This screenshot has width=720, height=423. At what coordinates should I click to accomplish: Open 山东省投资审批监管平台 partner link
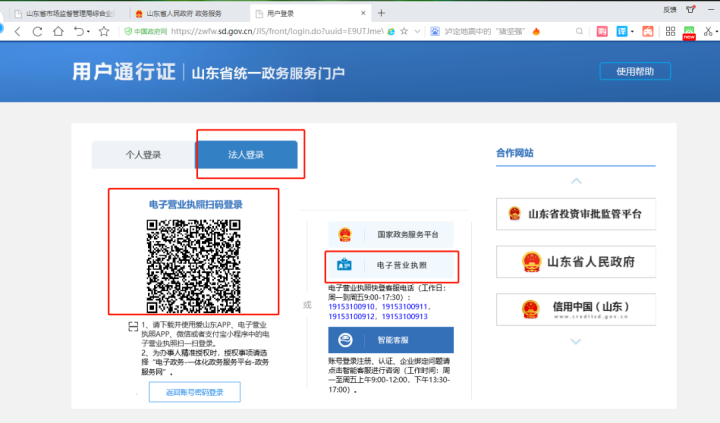(x=576, y=214)
